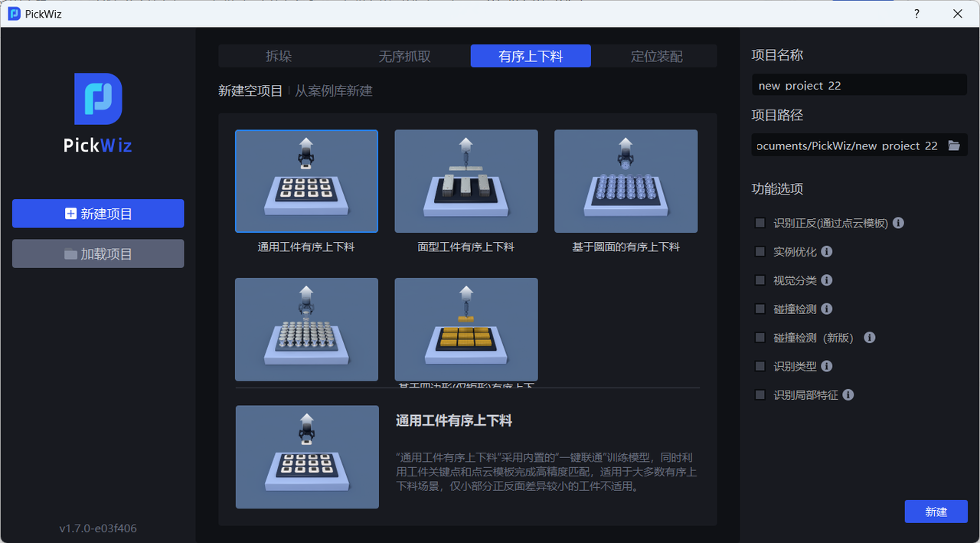Open the window help question mark
This screenshot has height=543, width=980.
click(x=917, y=14)
